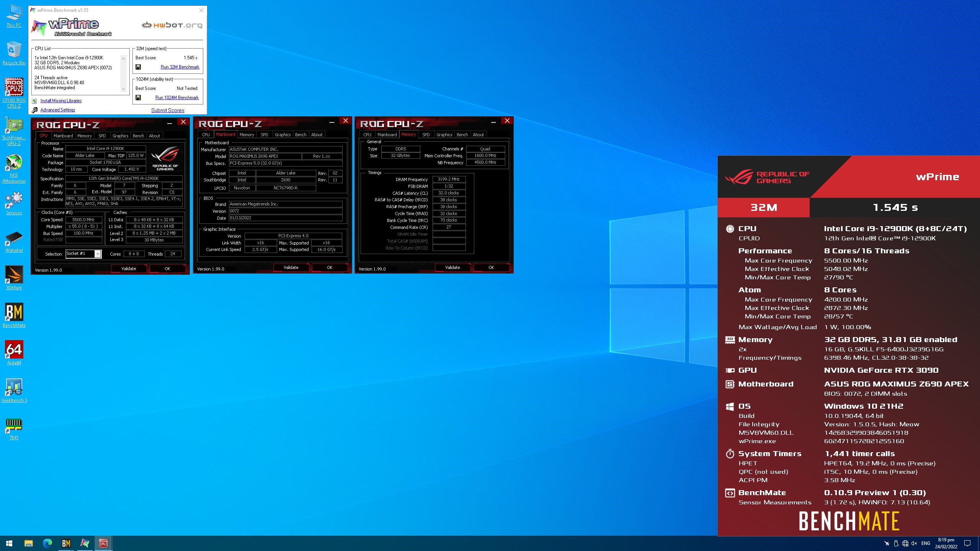
Task: Select CPU tab in third CPU-Z window
Action: (367, 135)
